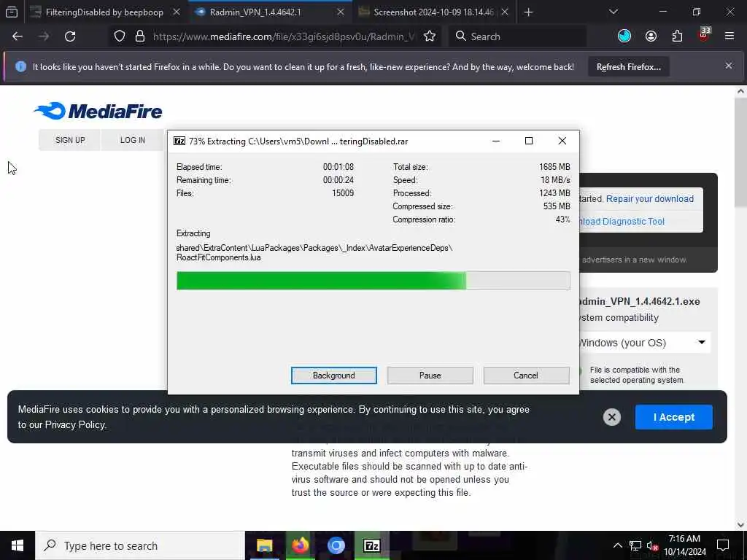The height and width of the screenshot is (560, 747).
Task: Open the red extension badge showing 33
Action: coord(704,35)
